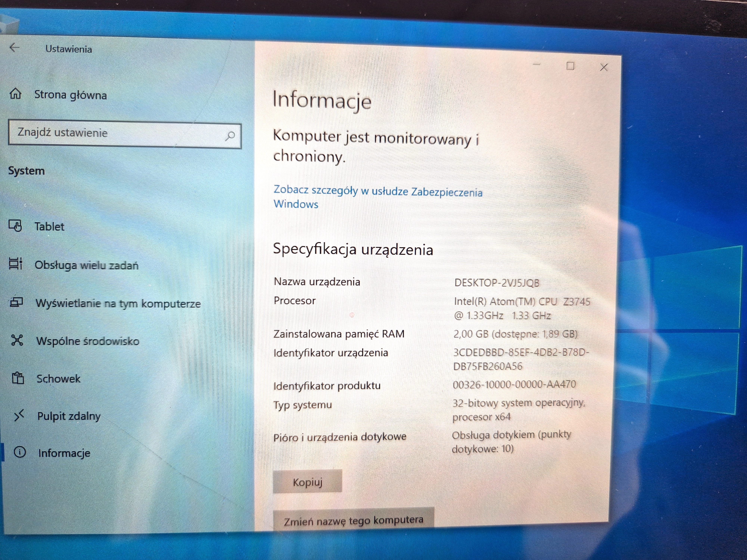Click the Strona główna label
This screenshot has height=560, width=747.
click(x=70, y=95)
